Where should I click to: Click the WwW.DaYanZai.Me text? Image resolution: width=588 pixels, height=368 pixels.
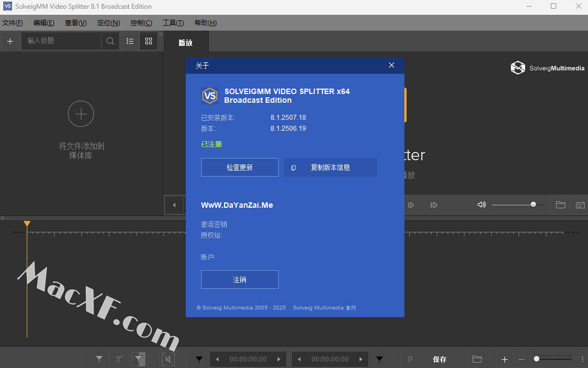[x=237, y=205]
